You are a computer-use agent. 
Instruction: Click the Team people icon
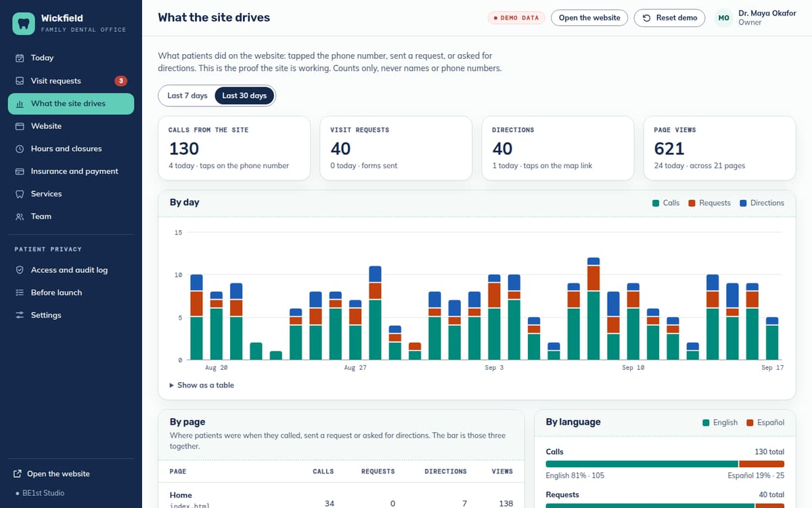[20, 216]
